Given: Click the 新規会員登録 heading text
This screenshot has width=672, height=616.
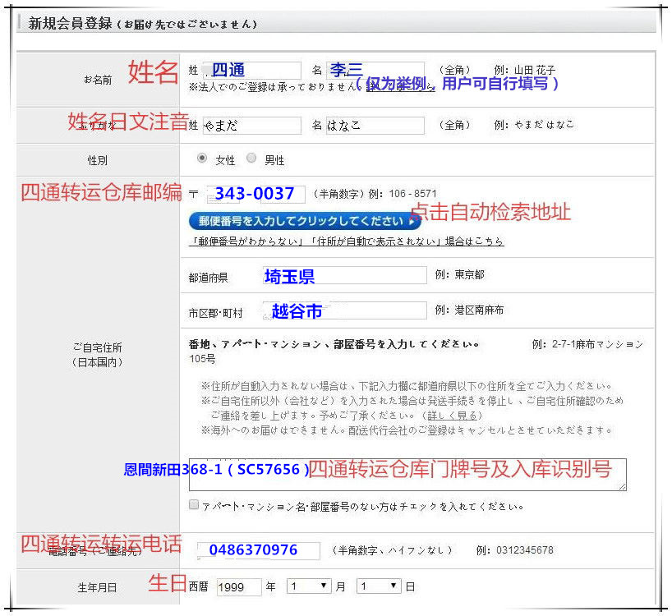Looking at the screenshot, I should 71,23.
